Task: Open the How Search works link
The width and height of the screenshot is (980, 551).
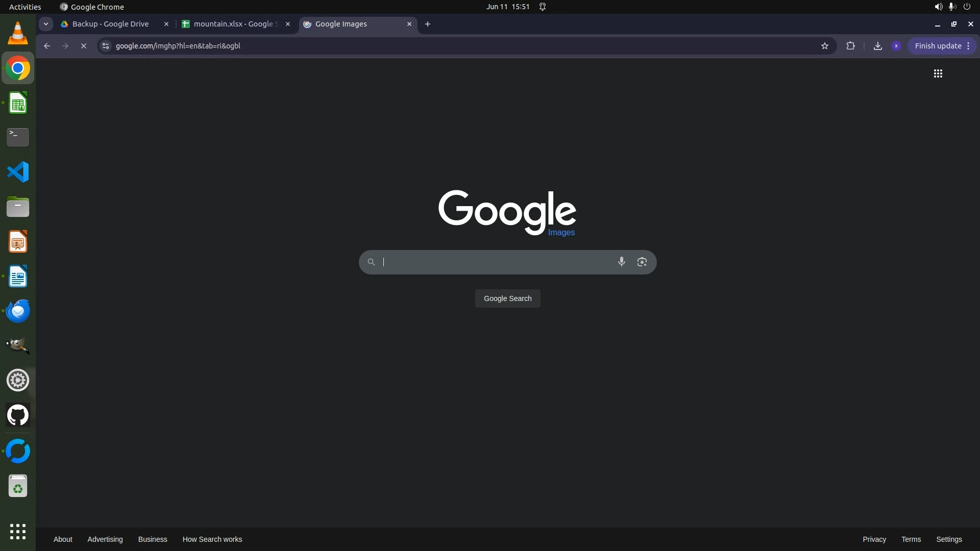Action: [x=212, y=539]
